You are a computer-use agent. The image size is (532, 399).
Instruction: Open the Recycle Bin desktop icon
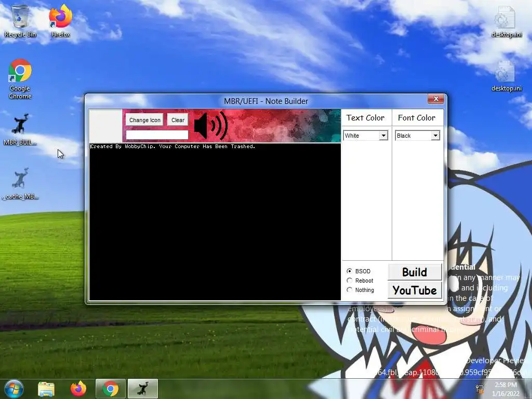pyautogui.click(x=20, y=21)
